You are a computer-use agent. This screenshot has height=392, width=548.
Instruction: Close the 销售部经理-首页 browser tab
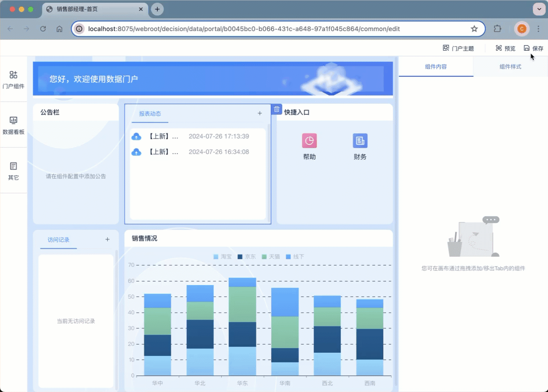coord(141,9)
